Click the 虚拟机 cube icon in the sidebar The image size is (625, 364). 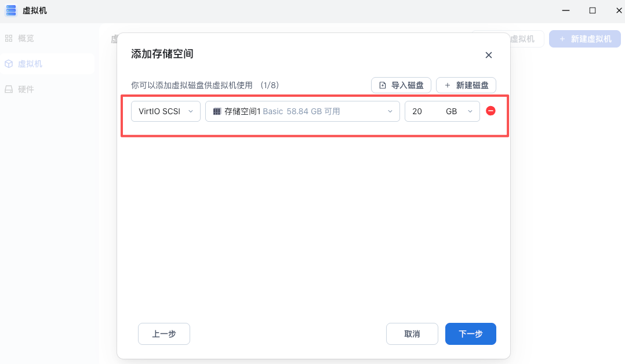click(9, 64)
